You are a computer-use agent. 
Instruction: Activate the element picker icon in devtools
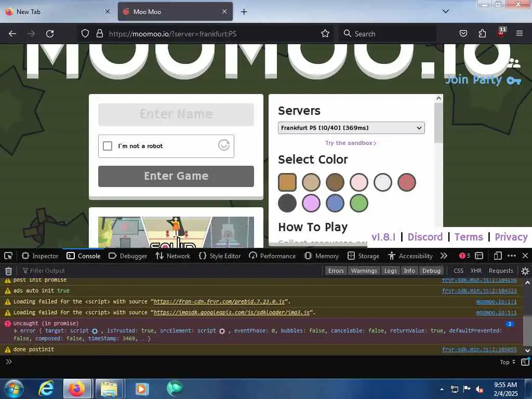[x=8, y=256]
